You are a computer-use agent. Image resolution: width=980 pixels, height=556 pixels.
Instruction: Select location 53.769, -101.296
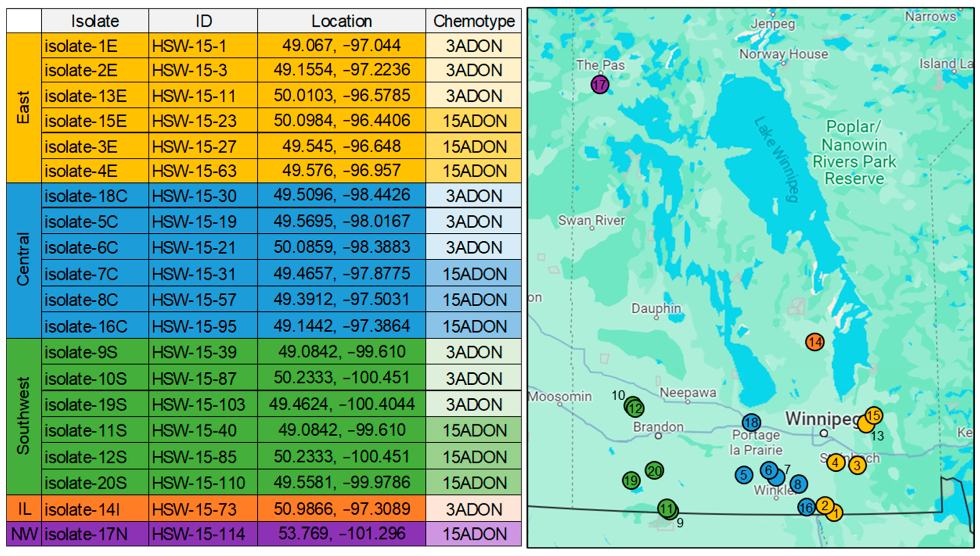pyautogui.click(x=342, y=534)
